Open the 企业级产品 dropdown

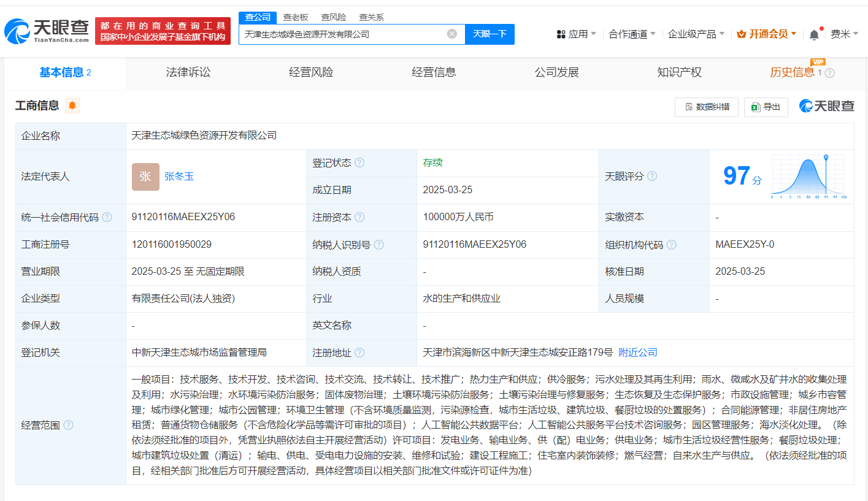pos(696,34)
